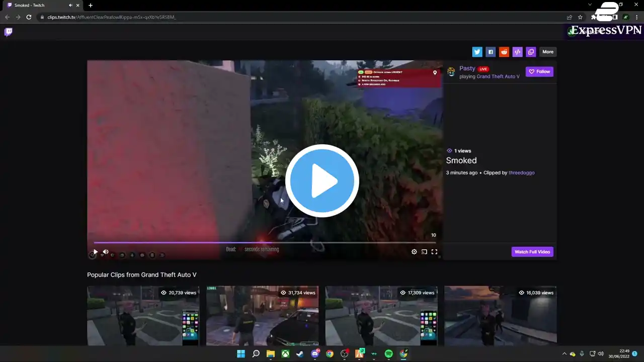Viewport: 644px width, 362px height.
Task: Open the Windows Start menu
Action: coord(241,353)
